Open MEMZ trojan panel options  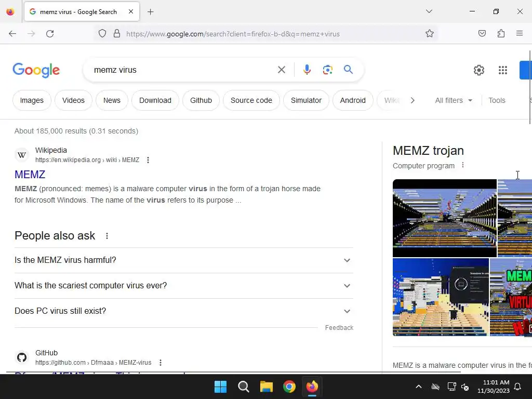click(x=463, y=165)
